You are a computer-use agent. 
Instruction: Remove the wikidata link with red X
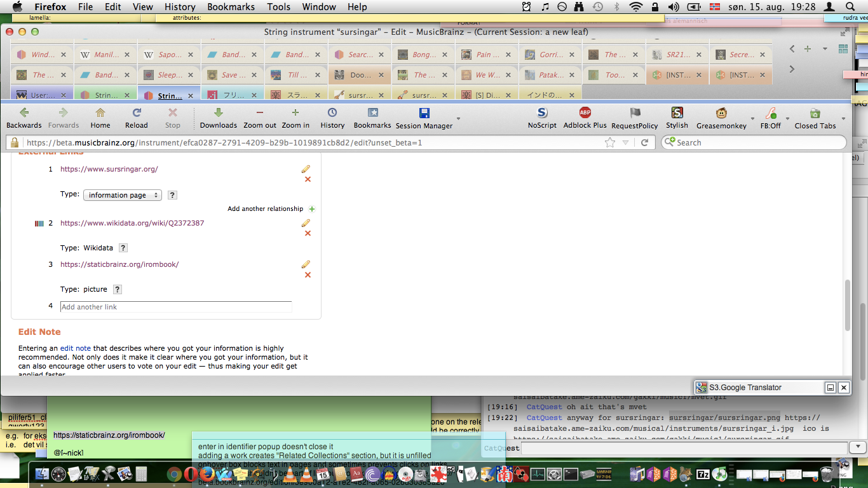pyautogui.click(x=308, y=234)
